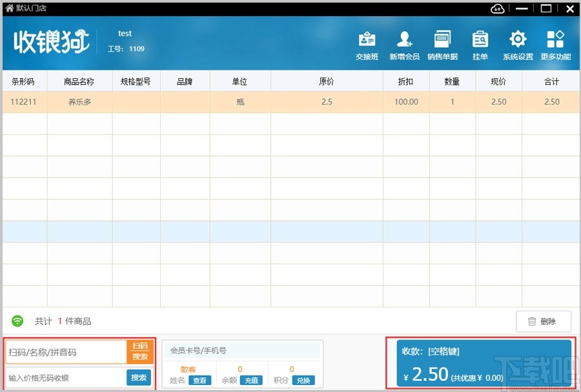581x392 pixels.
Task: Click the home icon beside 默认门店
Action: pyautogui.click(x=9, y=8)
